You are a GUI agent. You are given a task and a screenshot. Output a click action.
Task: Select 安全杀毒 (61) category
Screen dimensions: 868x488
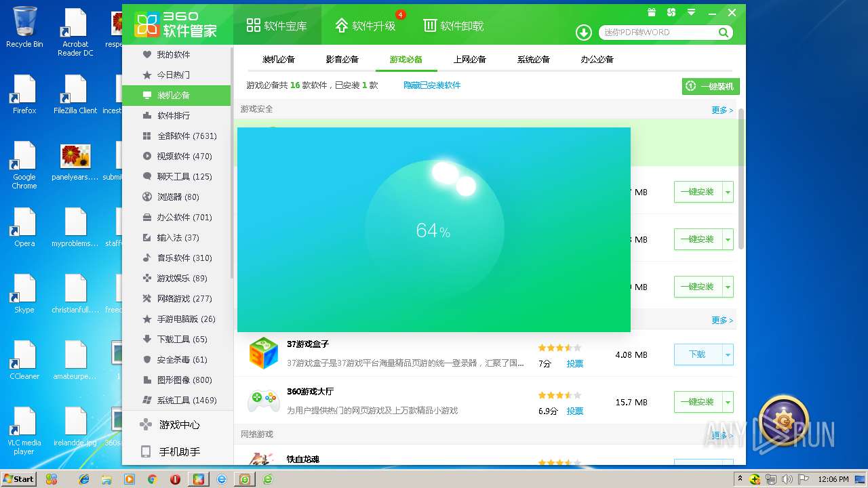(x=176, y=360)
